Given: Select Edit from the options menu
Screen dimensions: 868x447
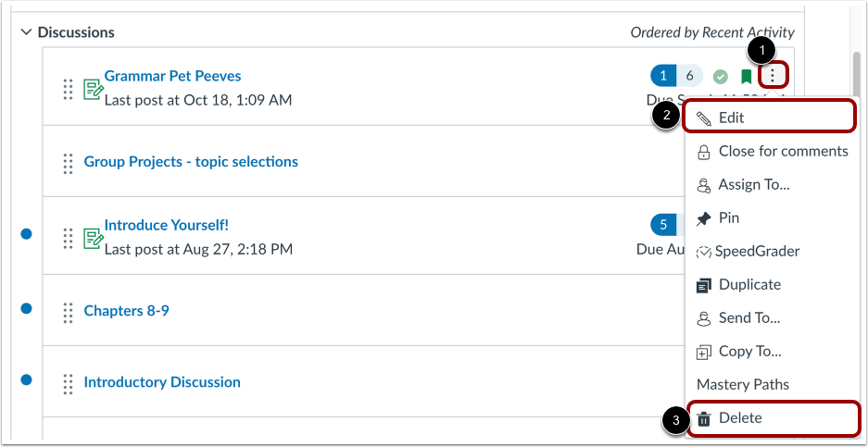Looking at the screenshot, I should 731,118.
